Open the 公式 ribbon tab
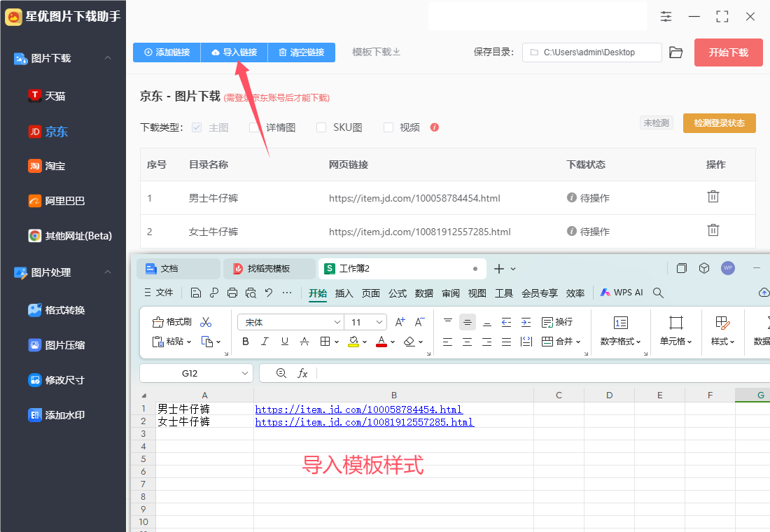This screenshot has width=770, height=532. pyautogui.click(x=398, y=293)
